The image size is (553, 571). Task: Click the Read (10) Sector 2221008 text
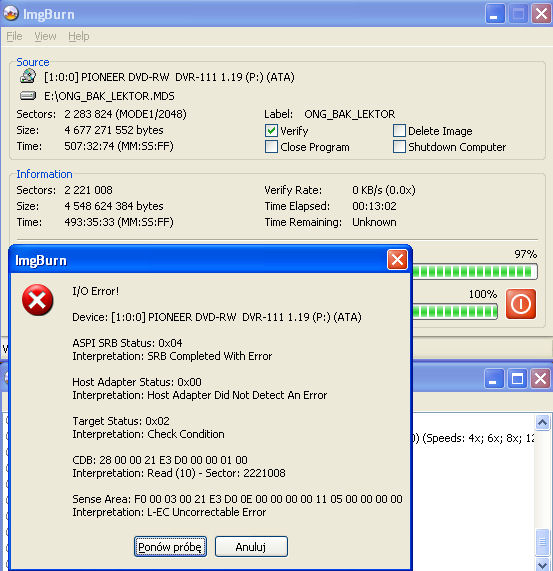(216, 473)
